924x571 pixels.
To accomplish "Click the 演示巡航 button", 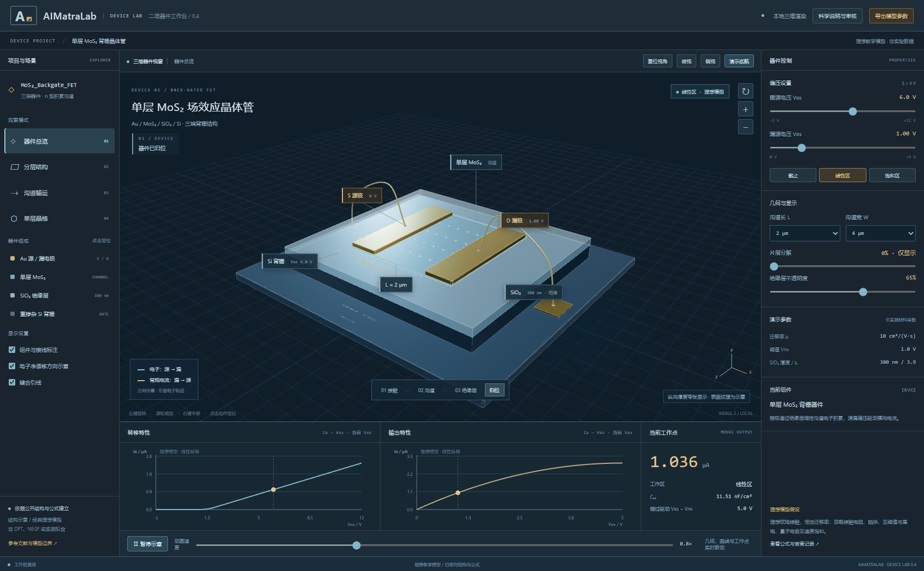I will 739,61.
